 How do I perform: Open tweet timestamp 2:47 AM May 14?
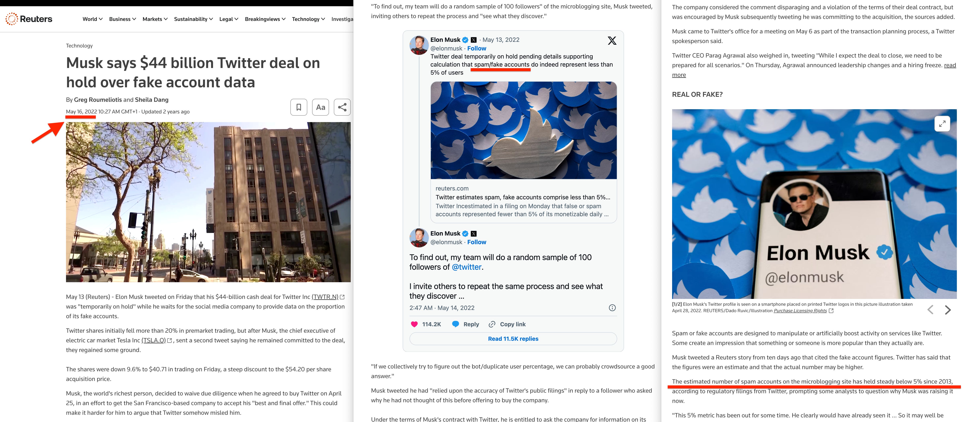[442, 308]
